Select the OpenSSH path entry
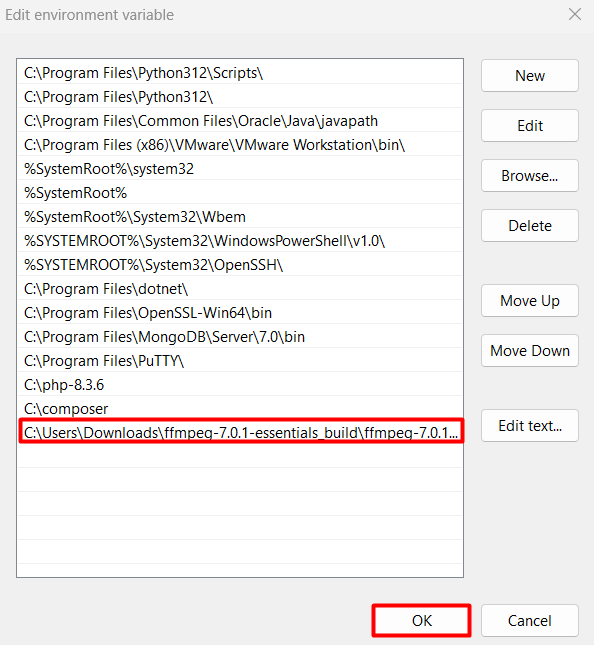Screen dimensions: 594x645 tap(240, 264)
